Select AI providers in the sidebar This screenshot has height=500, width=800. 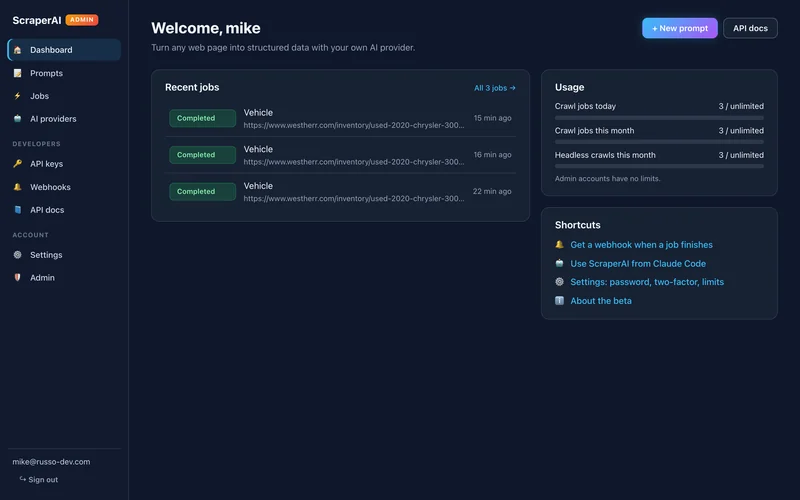64,118
